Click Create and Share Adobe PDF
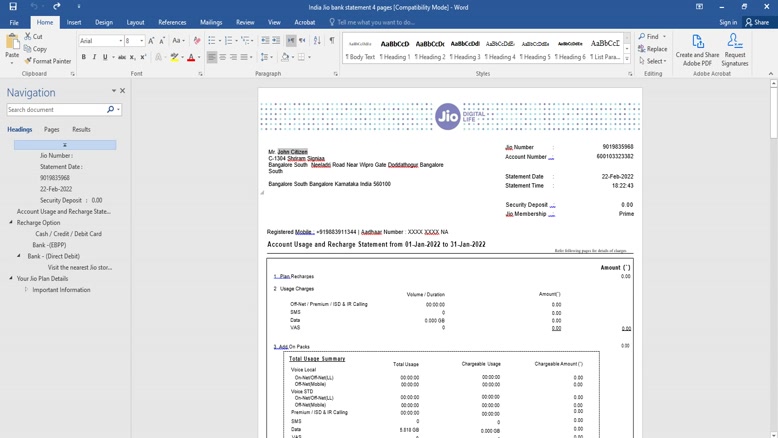Screen dimensions: 778x438 point(697,50)
